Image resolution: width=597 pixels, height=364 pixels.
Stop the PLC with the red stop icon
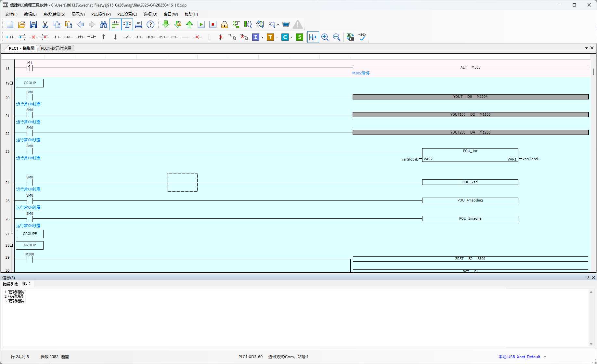213,24
